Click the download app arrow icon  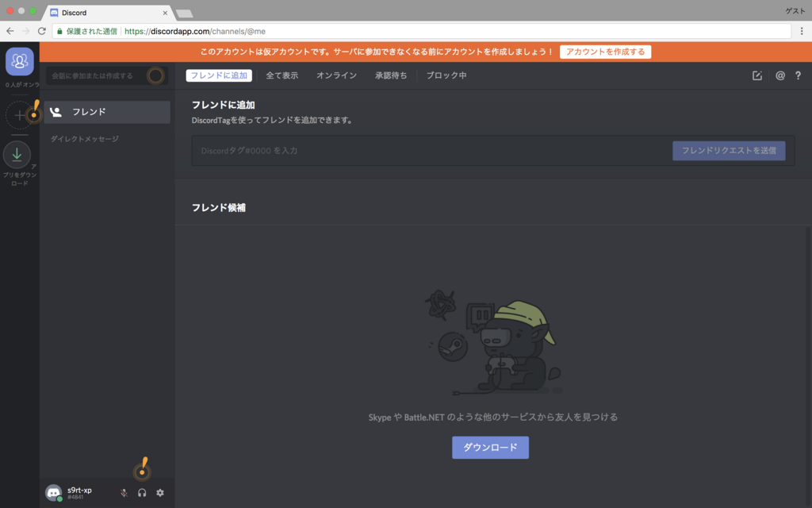pyautogui.click(x=17, y=155)
